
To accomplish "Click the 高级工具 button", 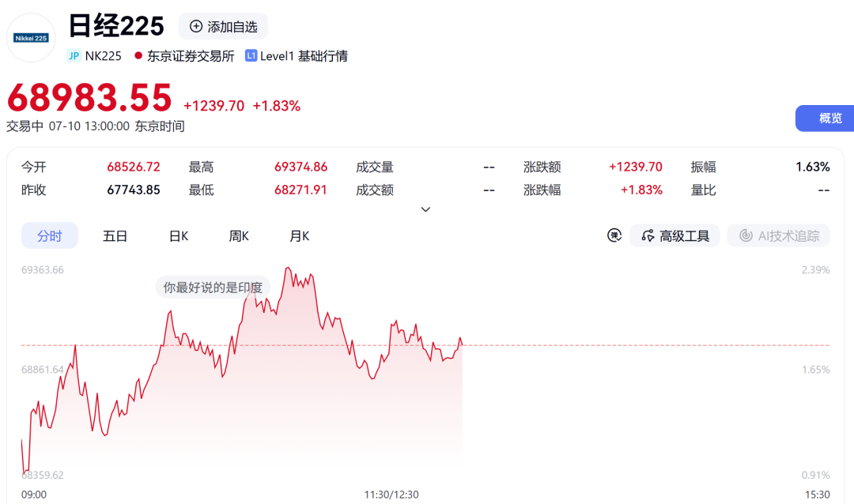I will [x=675, y=235].
